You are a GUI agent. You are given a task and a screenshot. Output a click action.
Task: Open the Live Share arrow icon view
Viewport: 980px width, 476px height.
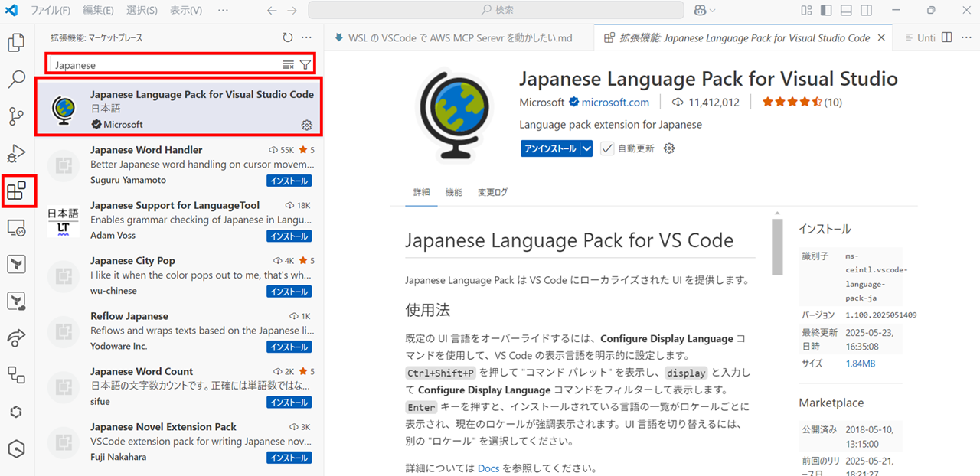tap(16, 337)
